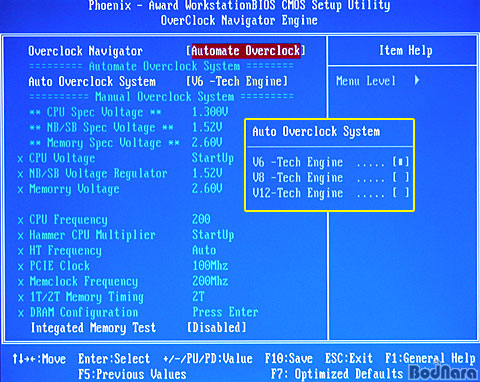This screenshot has height=382, width=480.
Task: Click the Memclock 200Mhz value
Action: click(x=210, y=281)
